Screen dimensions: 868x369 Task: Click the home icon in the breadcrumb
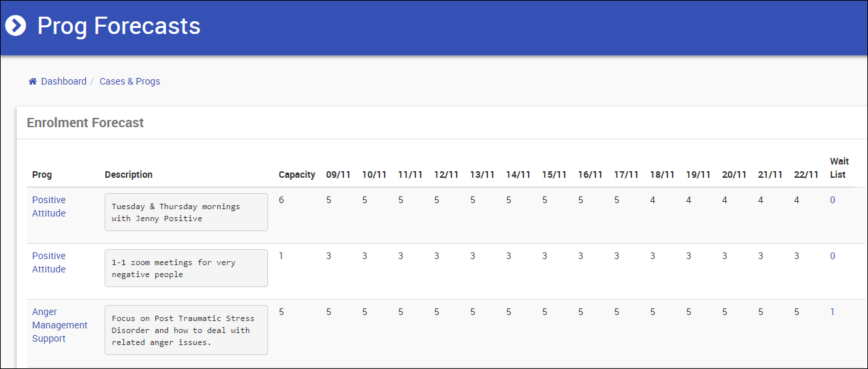pos(32,81)
